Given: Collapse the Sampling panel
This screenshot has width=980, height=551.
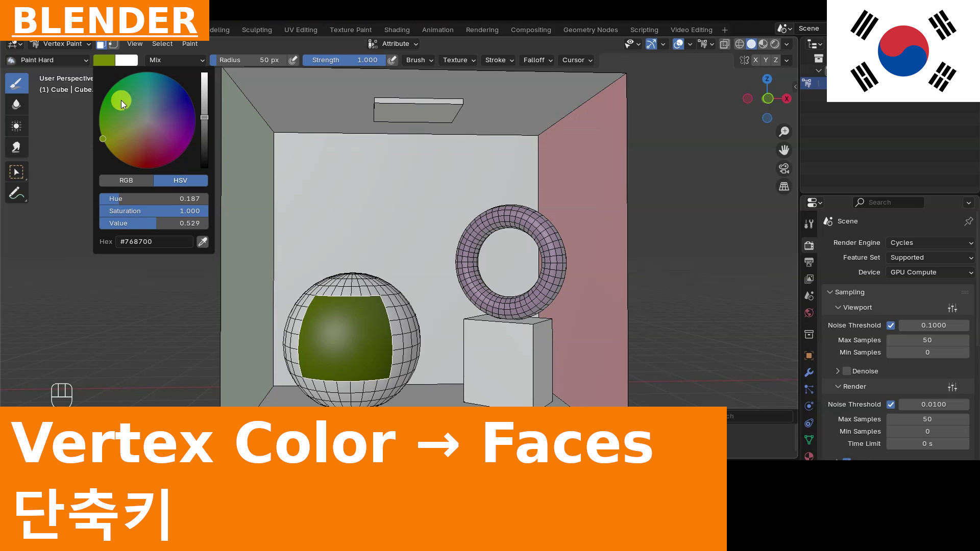Looking at the screenshot, I should click(x=849, y=292).
